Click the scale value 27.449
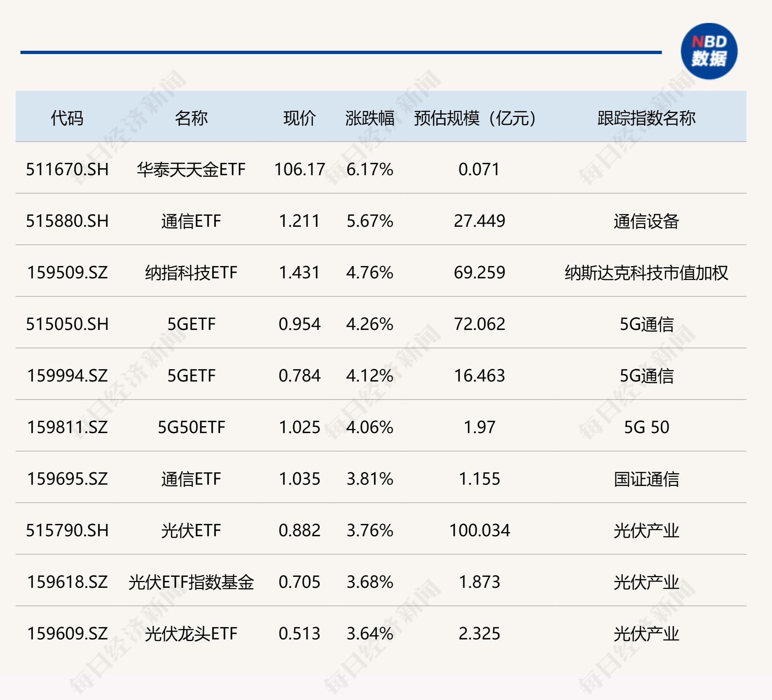This screenshot has width=772, height=700. 479,221
